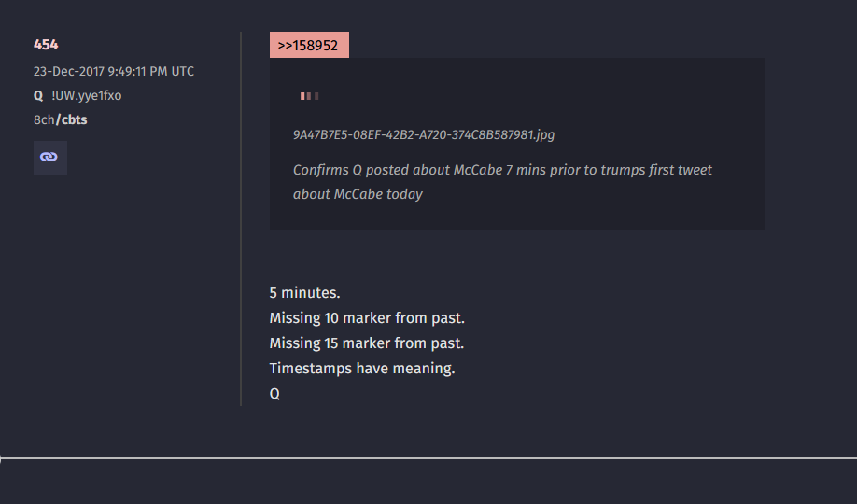Click the quoted text about McCabe tweet

pos(502,170)
